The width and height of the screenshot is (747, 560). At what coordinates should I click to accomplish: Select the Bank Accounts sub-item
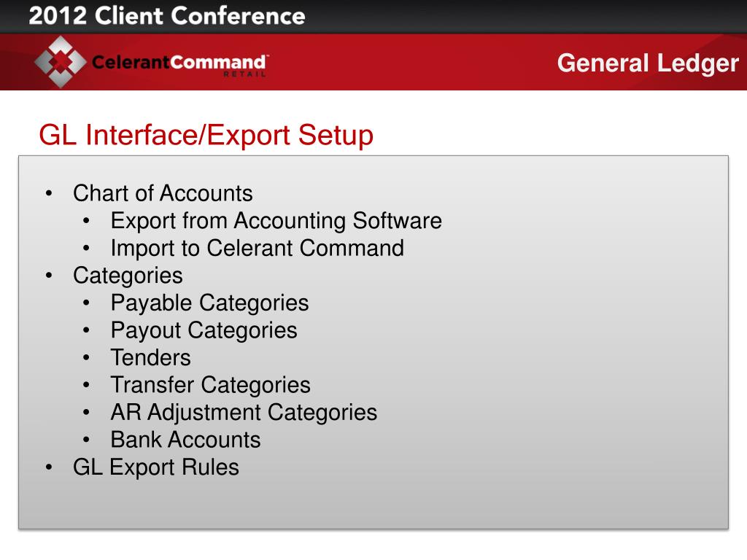click(185, 440)
